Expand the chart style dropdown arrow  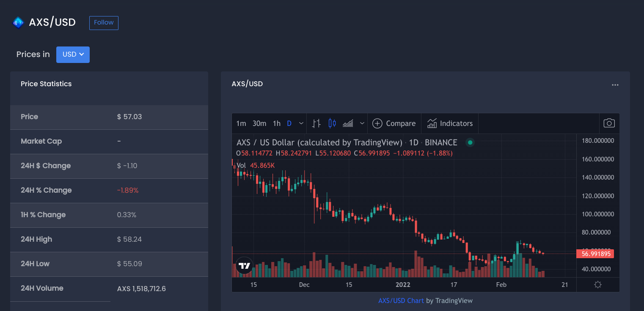[362, 123]
